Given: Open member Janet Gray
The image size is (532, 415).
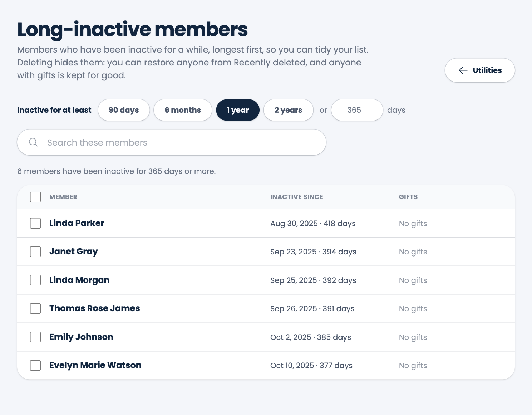Looking at the screenshot, I should coord(74,252).
